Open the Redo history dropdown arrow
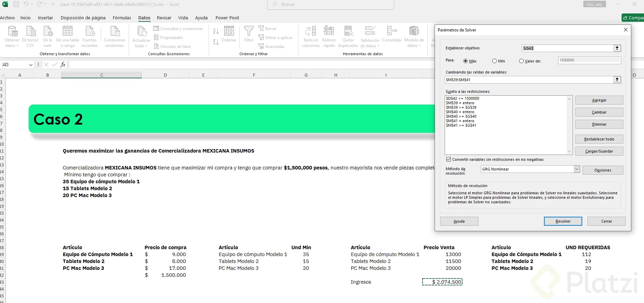The height and width of the screenshot is (303, 644). pyautogui.click(x=46, y=4)
